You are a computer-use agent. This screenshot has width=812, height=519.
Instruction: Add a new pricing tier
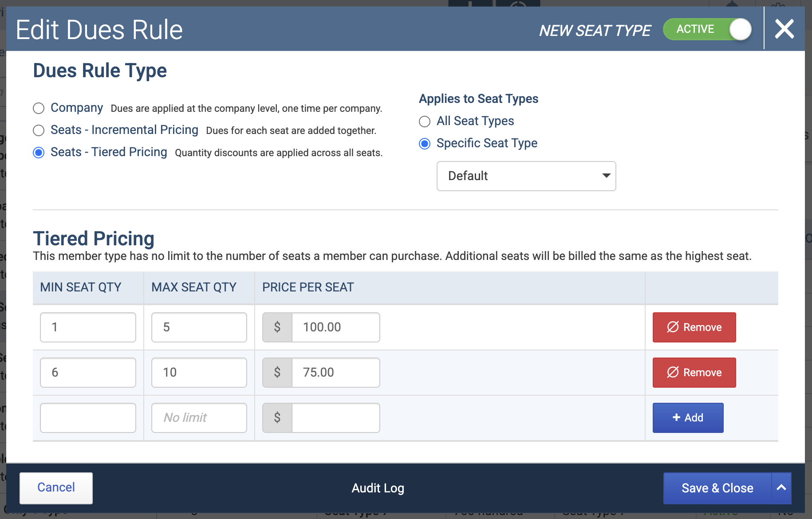click(x=688, y=418)
